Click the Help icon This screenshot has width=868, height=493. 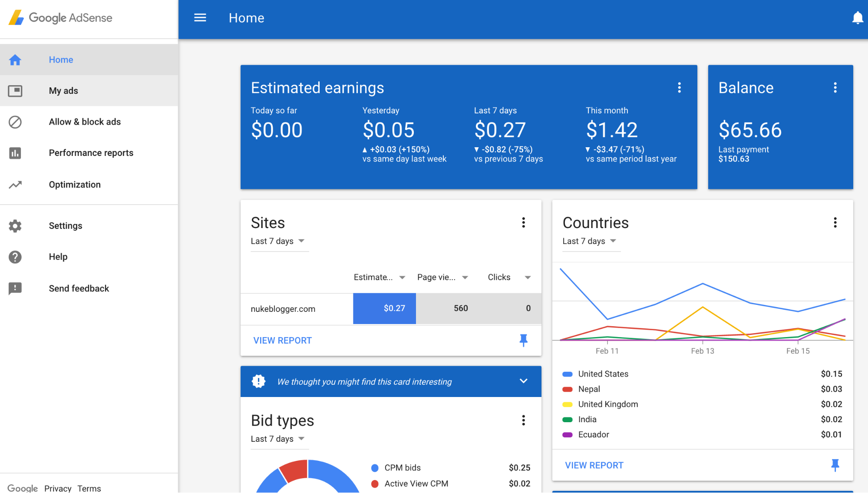coord(15,256)
